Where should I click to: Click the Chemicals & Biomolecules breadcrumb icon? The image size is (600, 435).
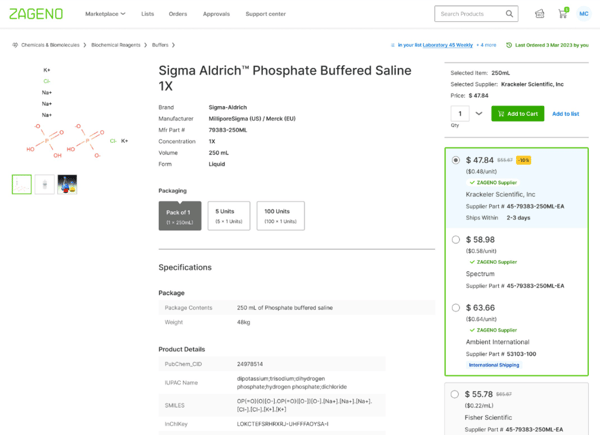[15, 45]
